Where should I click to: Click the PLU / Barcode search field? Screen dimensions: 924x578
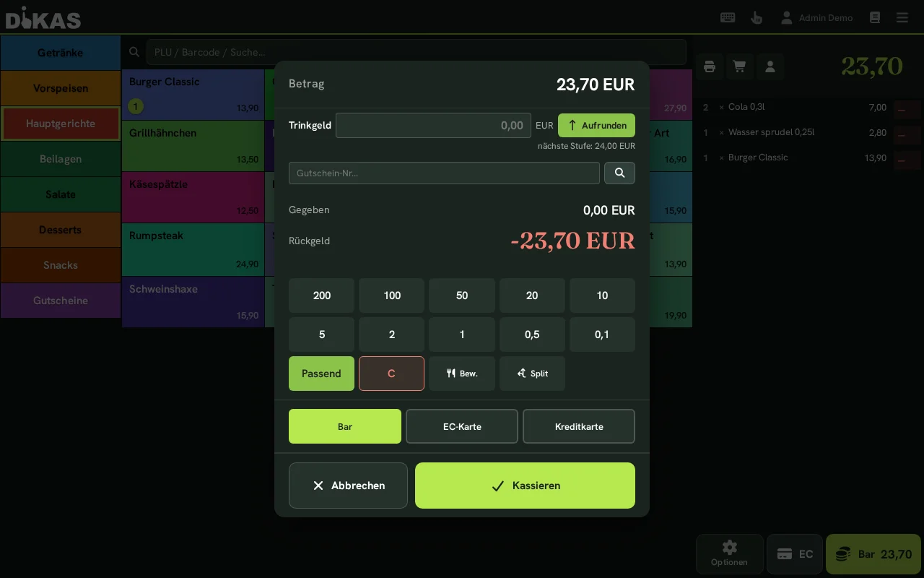pos(416,52)
